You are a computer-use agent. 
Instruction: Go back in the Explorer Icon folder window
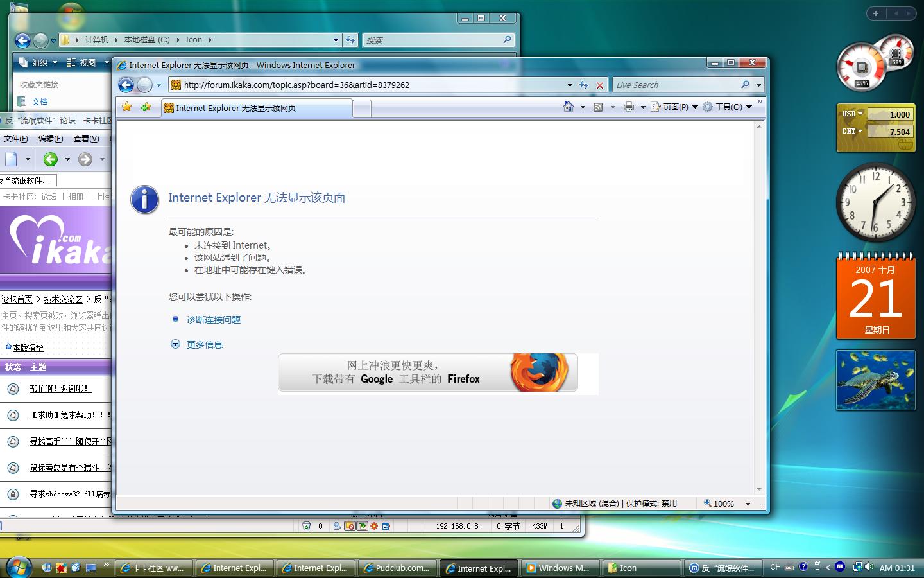[22, 40]
